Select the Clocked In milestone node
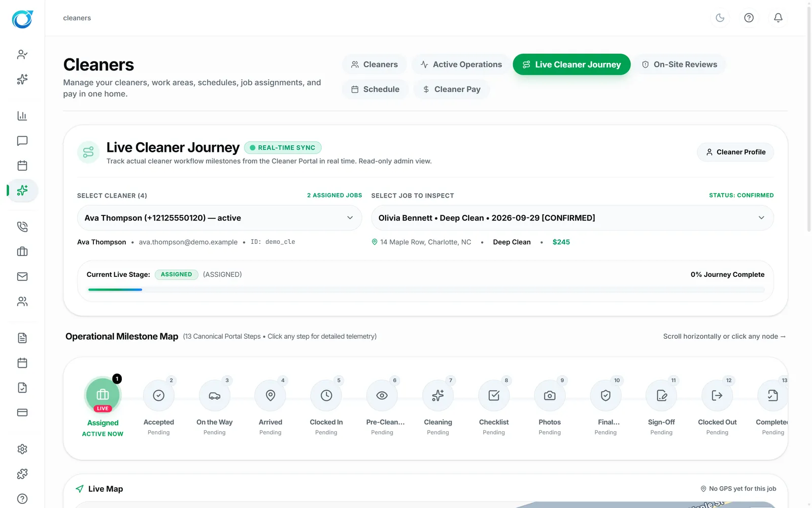The image size is (812, 508). click(326, 395)
